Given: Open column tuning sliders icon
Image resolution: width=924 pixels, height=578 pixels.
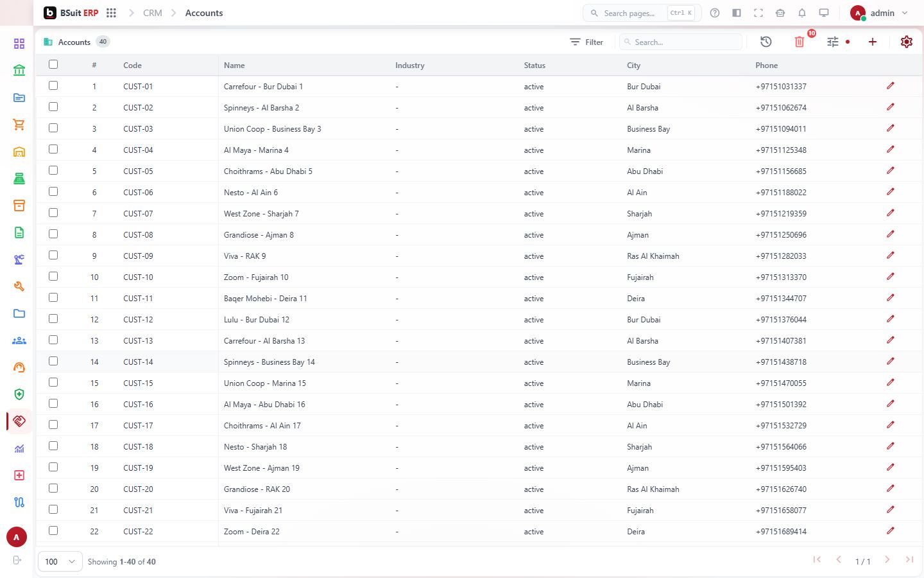Looking at the screenshot, I should tap(833, 42).
